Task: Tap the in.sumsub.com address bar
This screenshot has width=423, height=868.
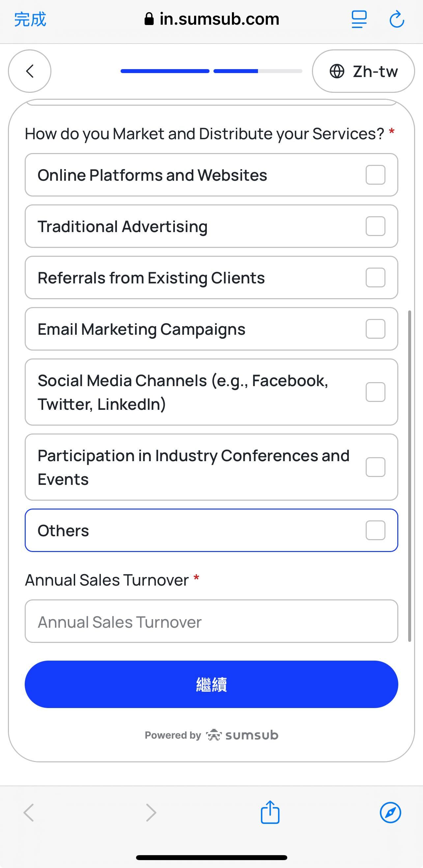Action: tap(212, 19)
